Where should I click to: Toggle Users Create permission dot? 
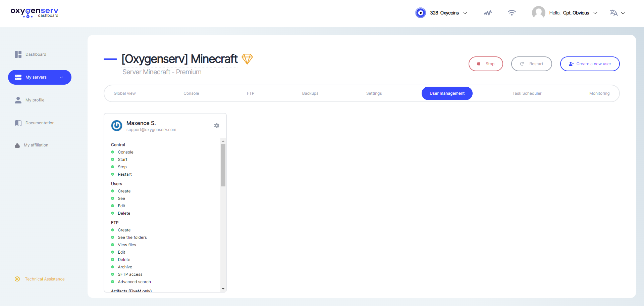click(x=113, y=191)
